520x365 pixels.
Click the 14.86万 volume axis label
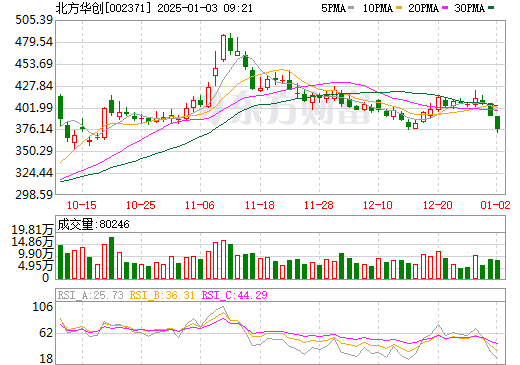point(32,242)
